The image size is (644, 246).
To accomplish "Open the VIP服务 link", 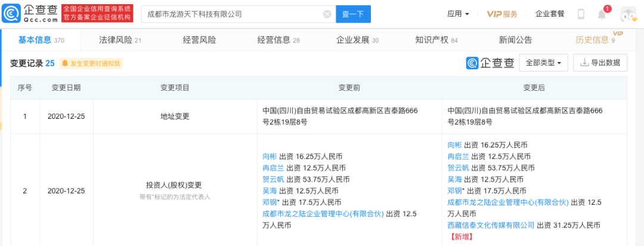I will pyautogui.click(x=502, y=14).
